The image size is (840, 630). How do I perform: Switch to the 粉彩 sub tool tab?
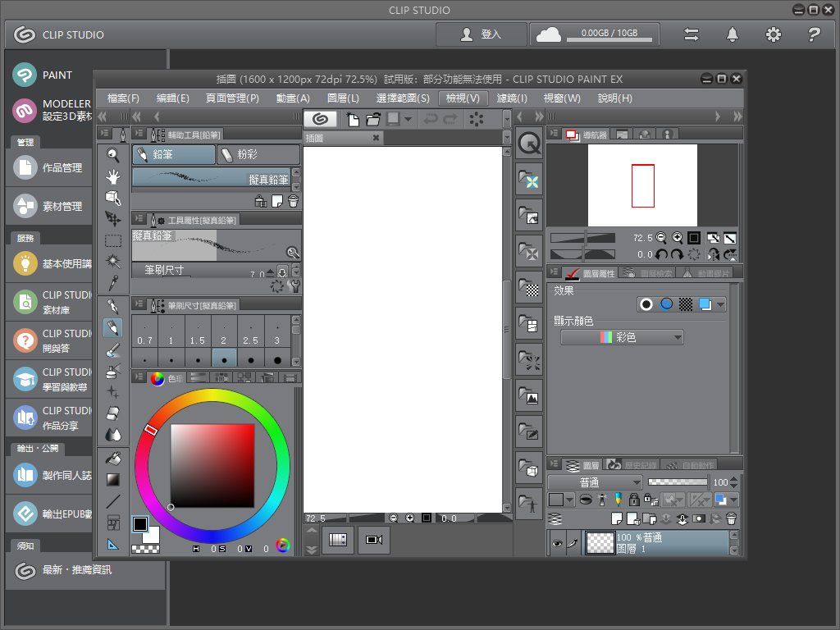258,155
